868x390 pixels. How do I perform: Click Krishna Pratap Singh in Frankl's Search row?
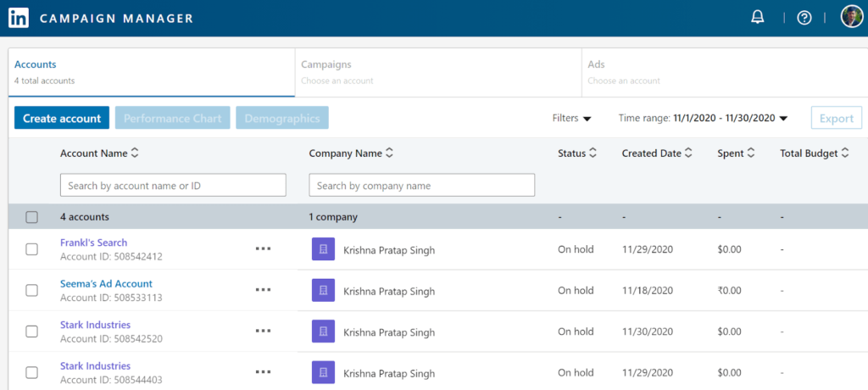coord(389,250)
